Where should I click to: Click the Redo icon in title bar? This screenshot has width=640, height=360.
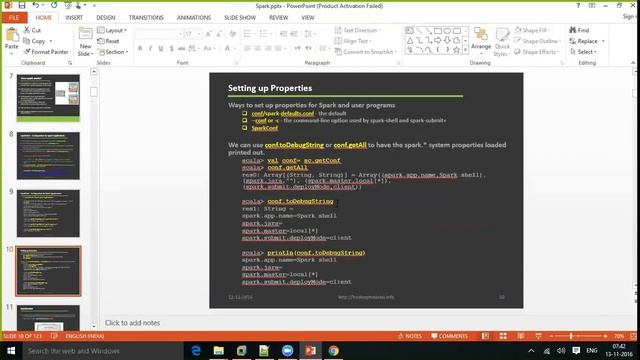tap(54, 5)
